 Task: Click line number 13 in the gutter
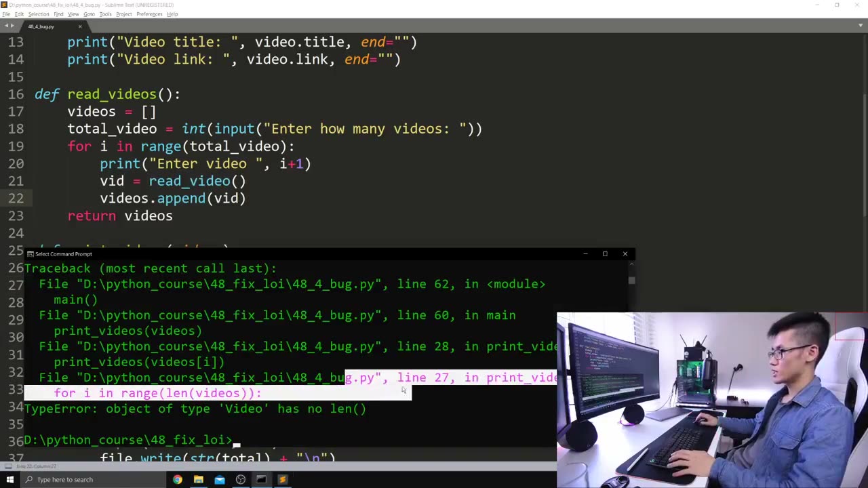tap(16, 42)
